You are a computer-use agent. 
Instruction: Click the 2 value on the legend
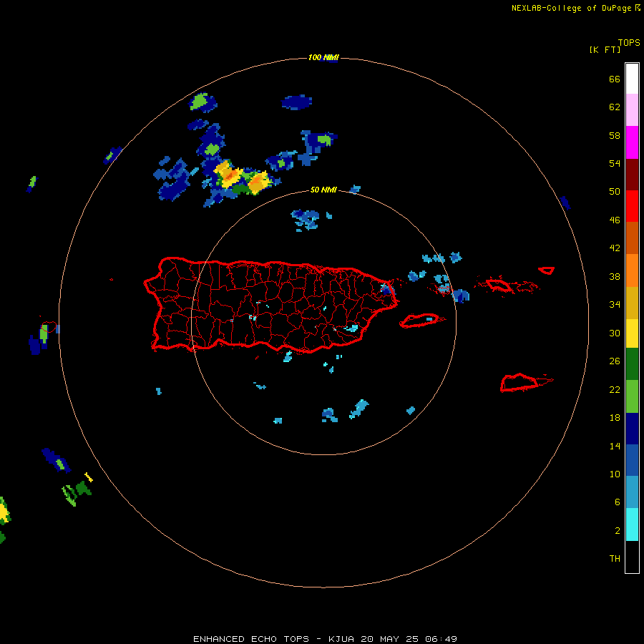618,530
